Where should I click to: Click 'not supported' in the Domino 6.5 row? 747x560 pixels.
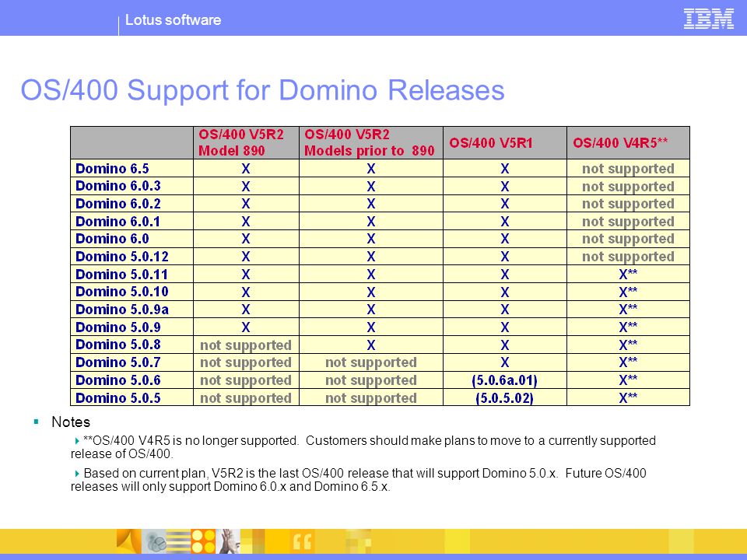click(628, 169)
